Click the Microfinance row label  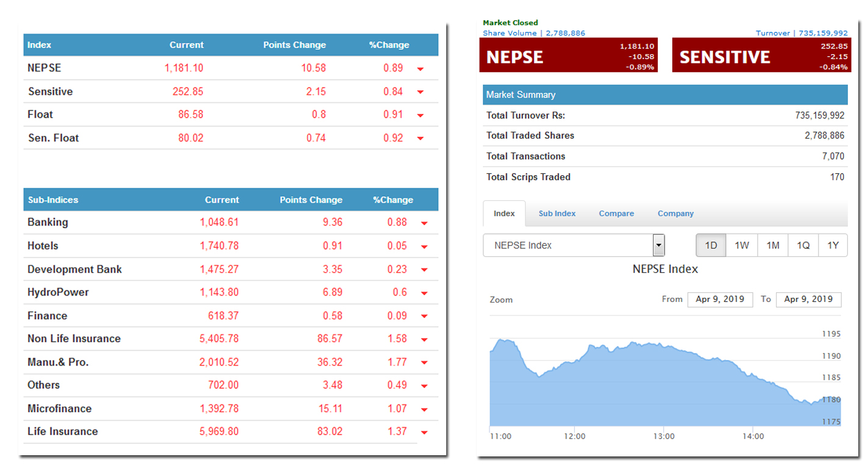click(59, 408)
